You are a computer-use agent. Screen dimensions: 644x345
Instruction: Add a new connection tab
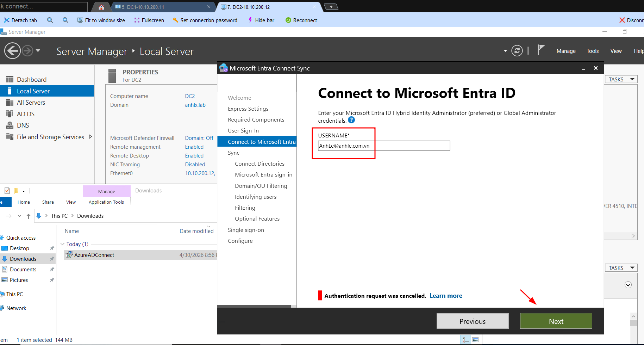point(331,7)
